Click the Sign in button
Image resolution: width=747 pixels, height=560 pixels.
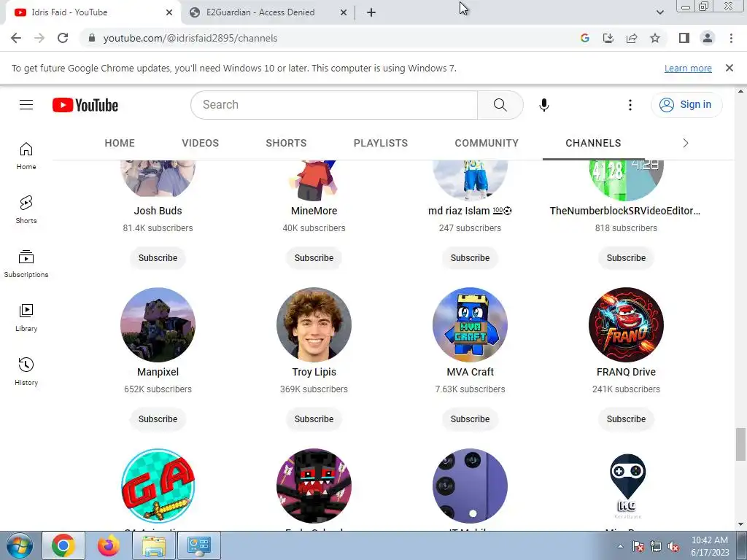686,105
